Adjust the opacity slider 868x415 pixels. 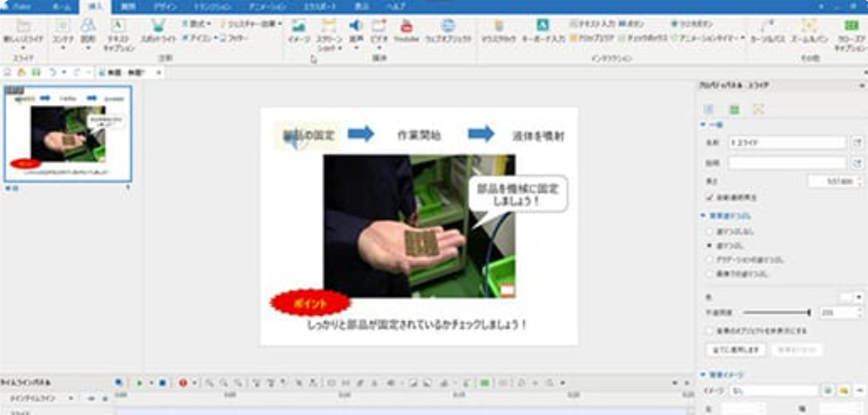pyautogui.click(x=777, y=313)
